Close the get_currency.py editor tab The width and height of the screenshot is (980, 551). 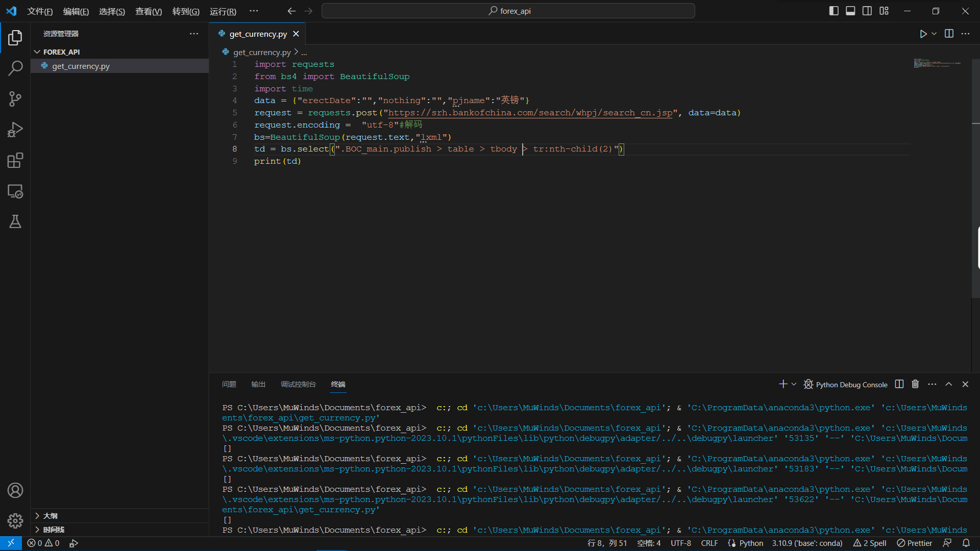click(296, 34)
